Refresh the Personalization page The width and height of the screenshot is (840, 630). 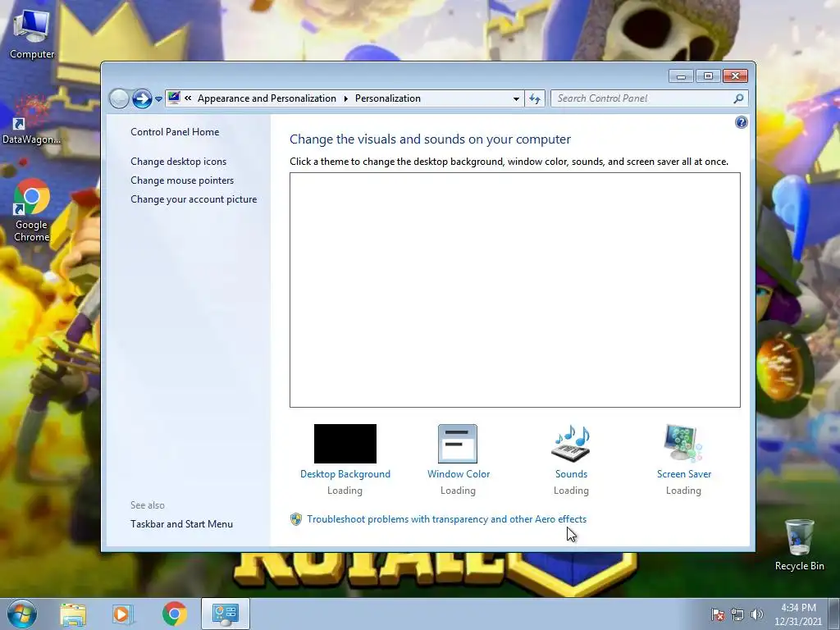tap(535, 98)
